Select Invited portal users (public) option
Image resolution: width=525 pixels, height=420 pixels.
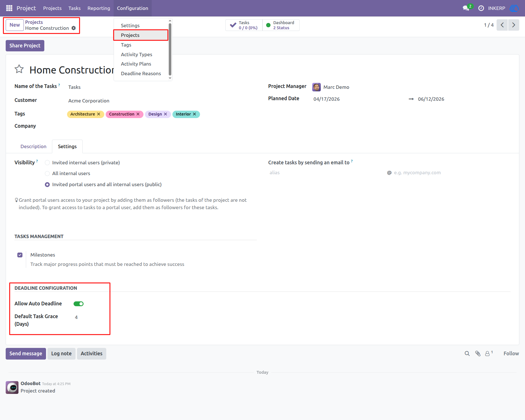pyautogui.click(x=47, y=184)
